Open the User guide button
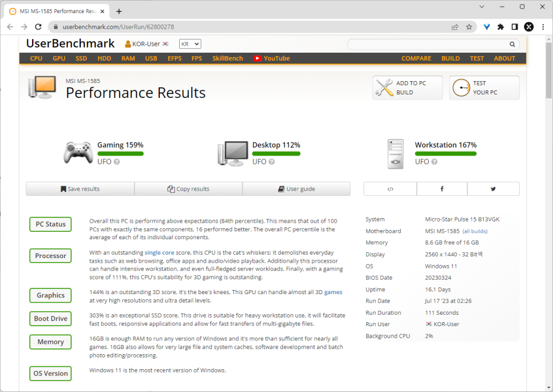This screenshot has width=553, height=392. click(x=297, y=189)
